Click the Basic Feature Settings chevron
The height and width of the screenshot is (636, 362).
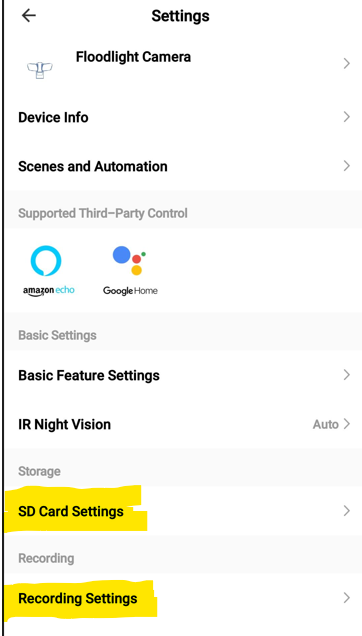(346, 375)
